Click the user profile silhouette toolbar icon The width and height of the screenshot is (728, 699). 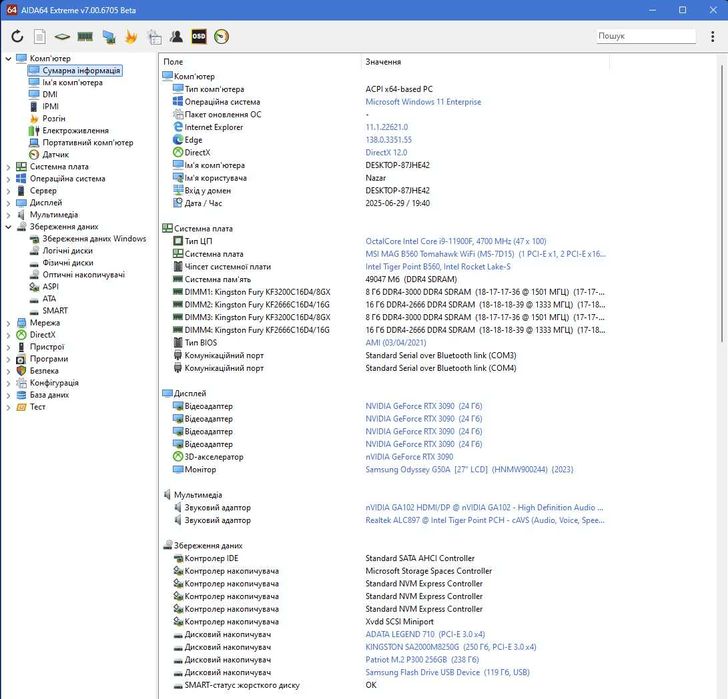pos(176,36)
